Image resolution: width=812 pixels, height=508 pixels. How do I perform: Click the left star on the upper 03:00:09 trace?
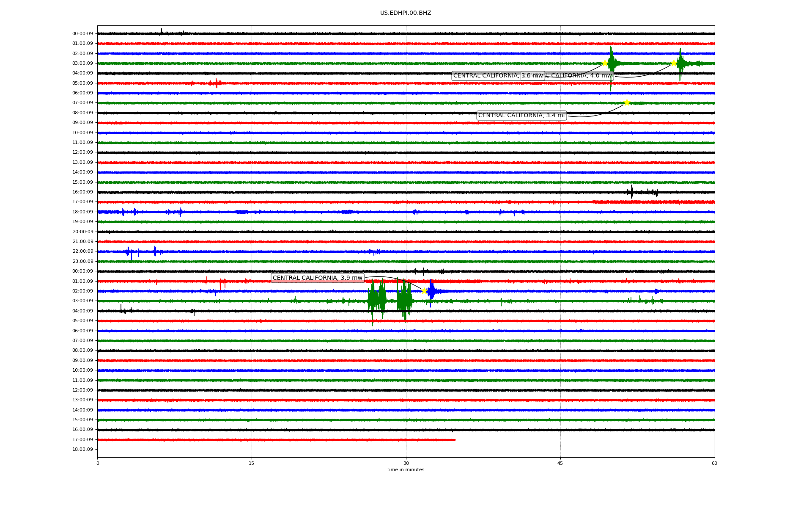click(605, 63)
